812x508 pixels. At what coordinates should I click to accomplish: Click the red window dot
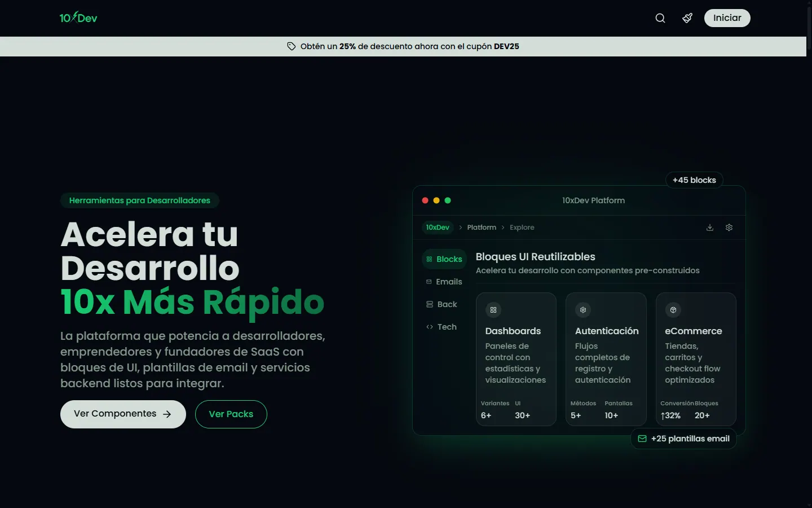tap(425, 200)
